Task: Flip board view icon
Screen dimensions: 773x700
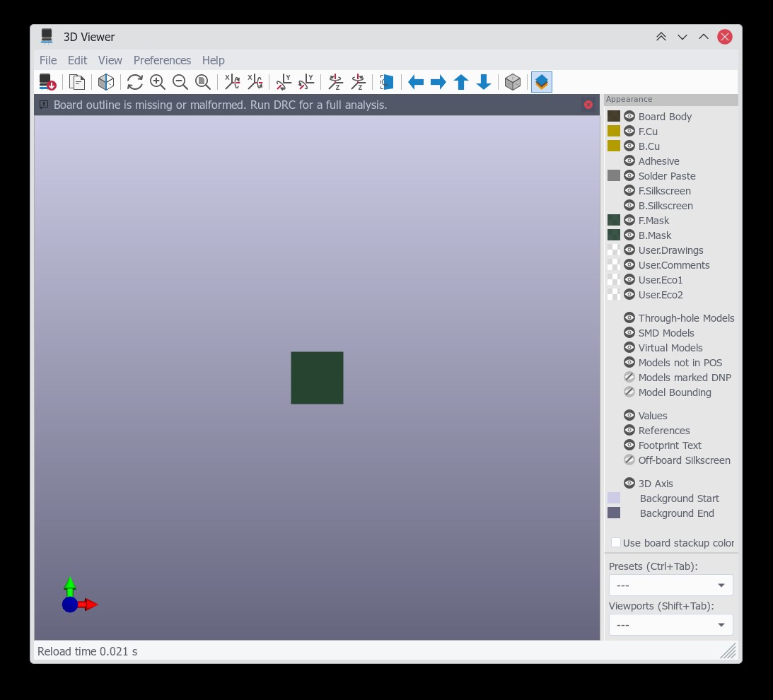Action: (x=387, y=82)
